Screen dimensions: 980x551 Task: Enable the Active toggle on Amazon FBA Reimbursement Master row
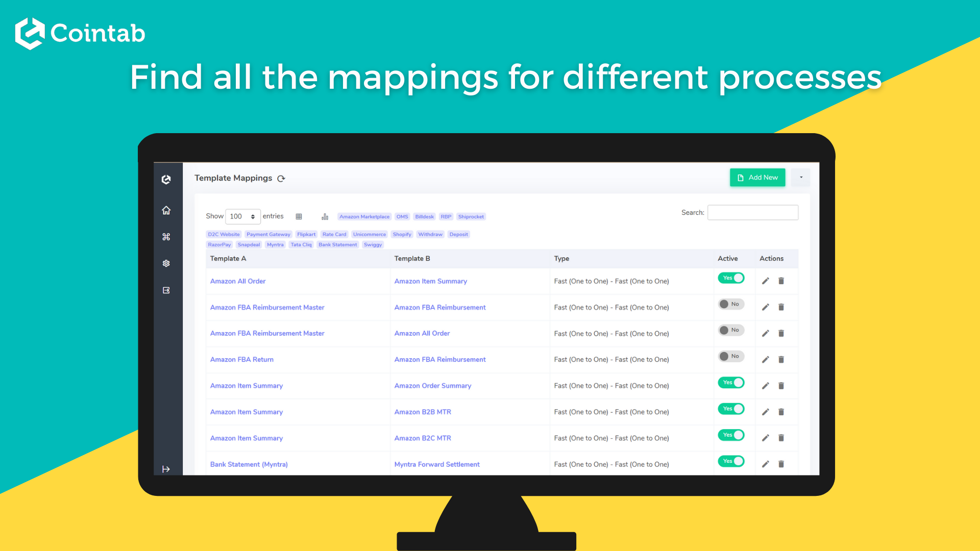pos(731,304)
